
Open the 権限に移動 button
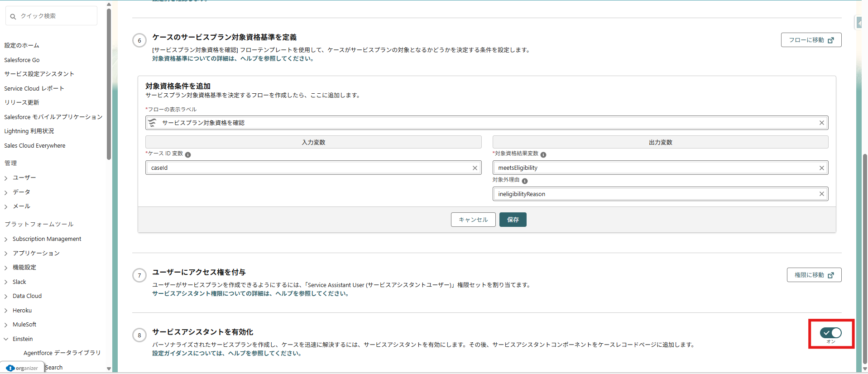(814, 275)
